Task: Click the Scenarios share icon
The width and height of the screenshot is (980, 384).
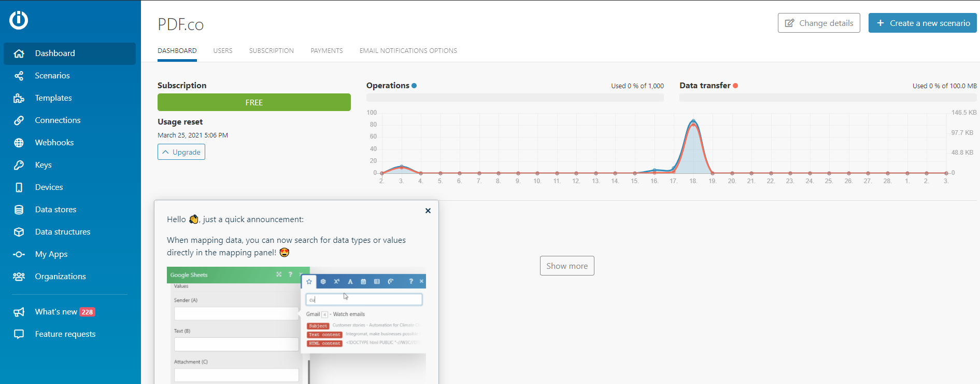Action: click(19, 76)
